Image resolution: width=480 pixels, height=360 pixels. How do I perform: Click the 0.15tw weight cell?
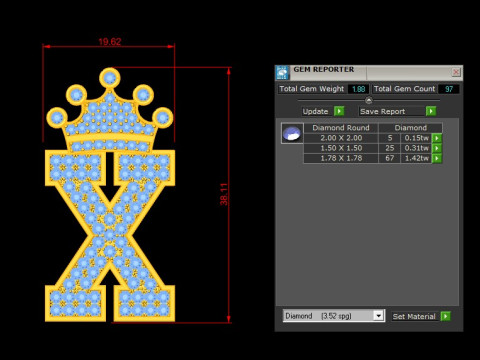click(x=416, y=138)
